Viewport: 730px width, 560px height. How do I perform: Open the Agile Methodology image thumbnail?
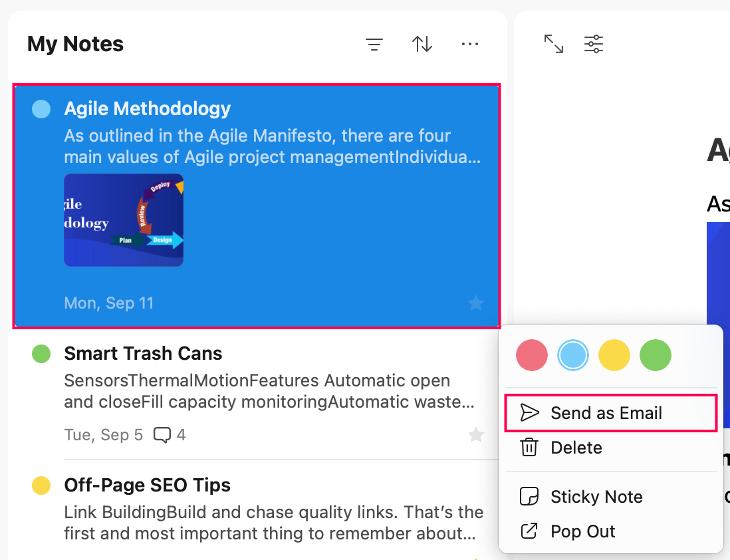tap(124, 220)
